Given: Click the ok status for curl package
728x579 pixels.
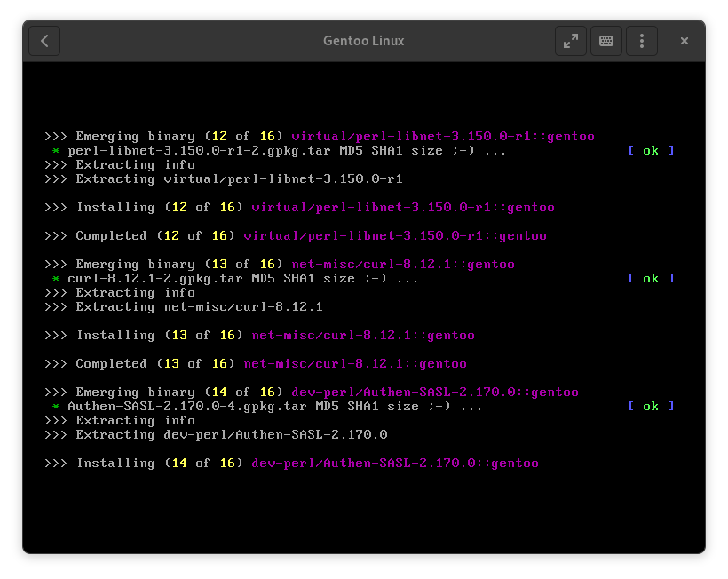Looking at the screenshot, I should click(x=651, y=278).
